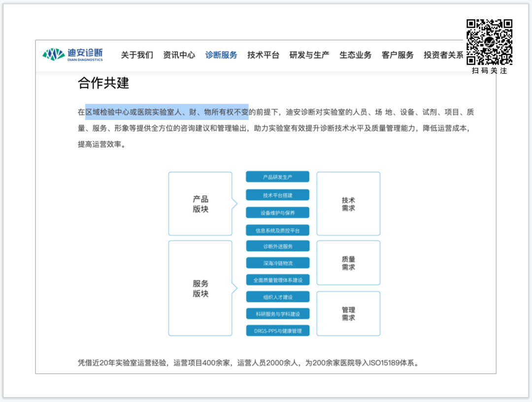
Task: Click the 质量需求 panel
Action: [348, 263]
